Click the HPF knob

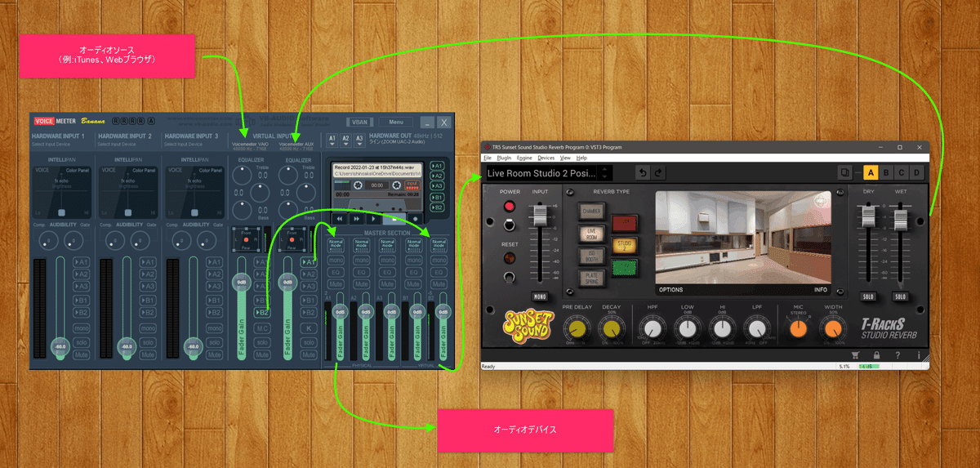(x=652, y=329)
